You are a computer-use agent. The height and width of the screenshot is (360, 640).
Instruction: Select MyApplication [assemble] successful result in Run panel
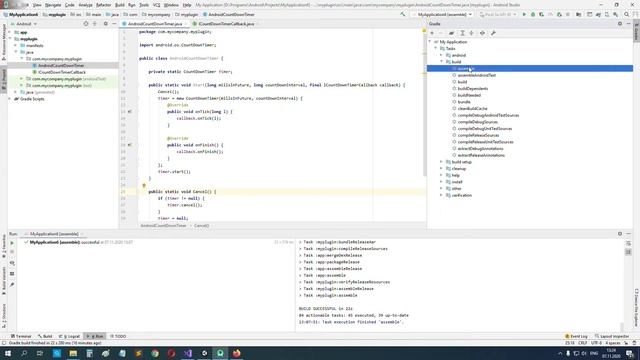coord(78,242)
